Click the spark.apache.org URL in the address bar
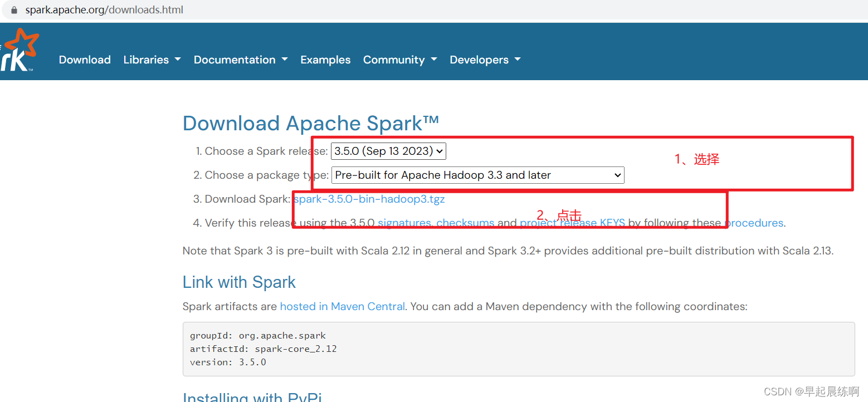This screenshot has height=402, width=868. [x=104, y=10]
